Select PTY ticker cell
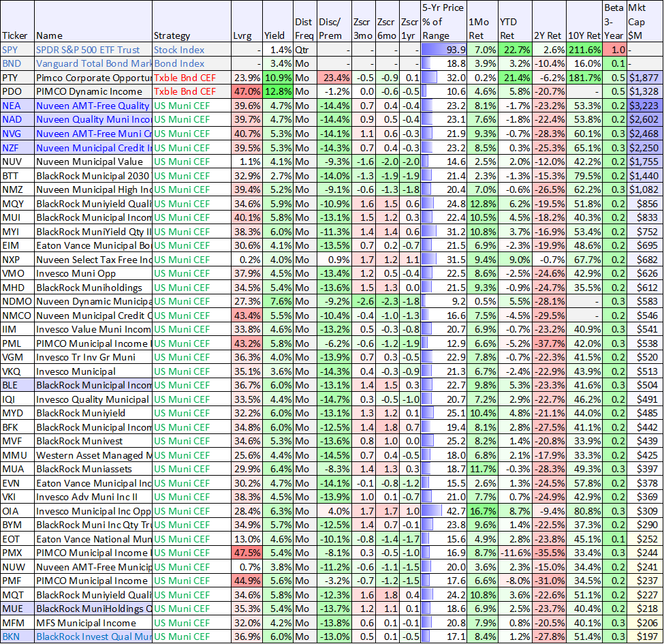 [x=17, y=78]
